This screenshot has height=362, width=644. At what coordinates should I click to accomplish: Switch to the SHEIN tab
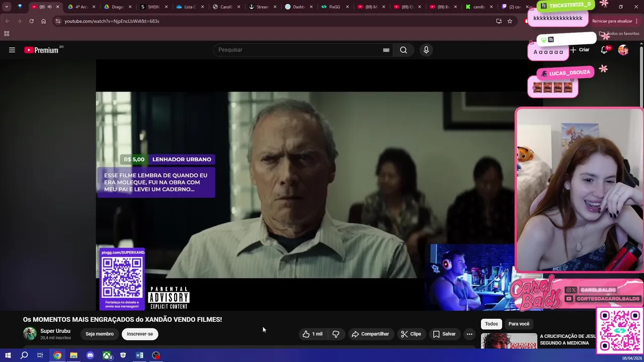tap(154, 7)
